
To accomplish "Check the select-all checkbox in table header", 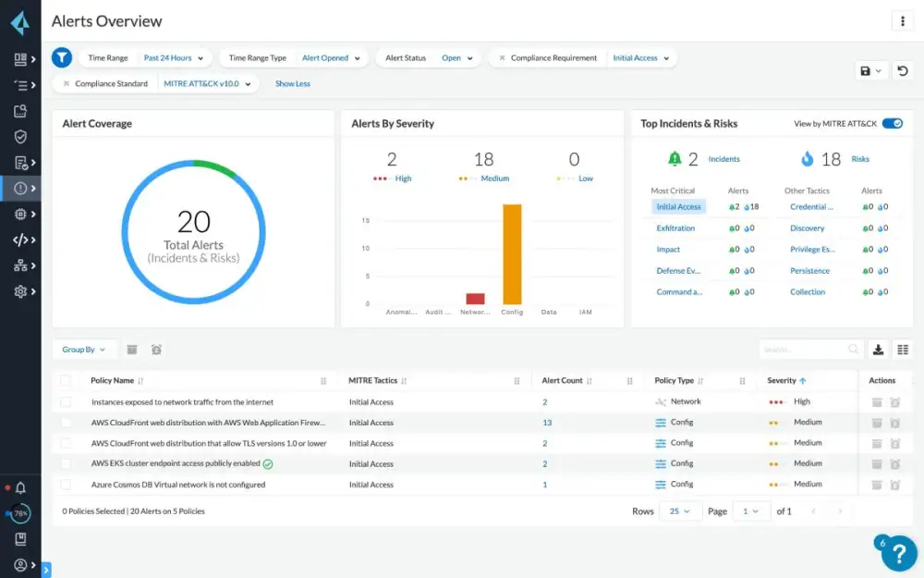I will pos(65,380).
